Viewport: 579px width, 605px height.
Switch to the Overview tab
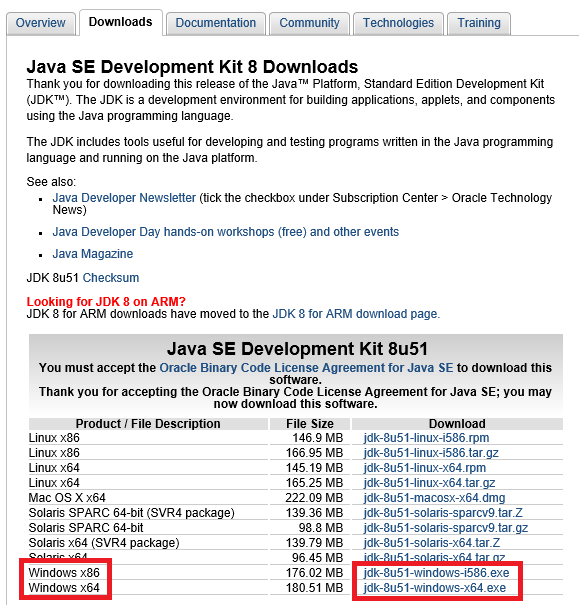click(x=41, y=23)
